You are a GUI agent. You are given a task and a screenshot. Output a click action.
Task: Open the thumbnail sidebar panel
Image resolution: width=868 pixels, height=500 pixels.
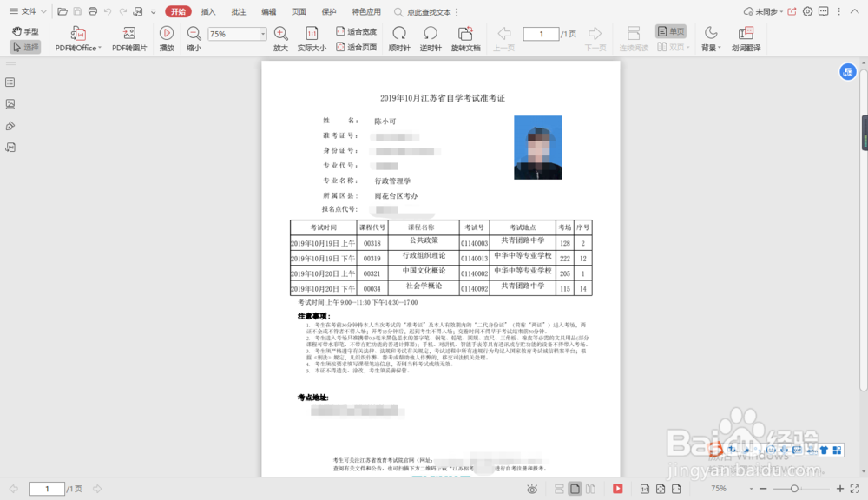point(10,103)
